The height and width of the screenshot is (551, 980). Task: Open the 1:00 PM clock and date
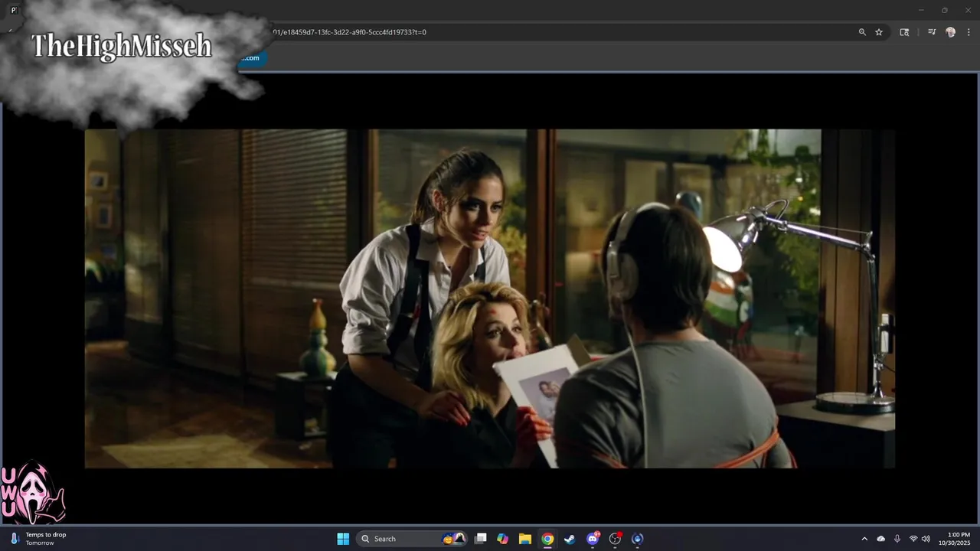pos(954,539)
